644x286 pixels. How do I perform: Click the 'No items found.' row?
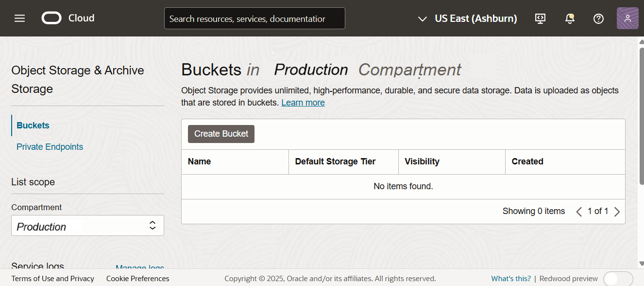tap(403, 186)
